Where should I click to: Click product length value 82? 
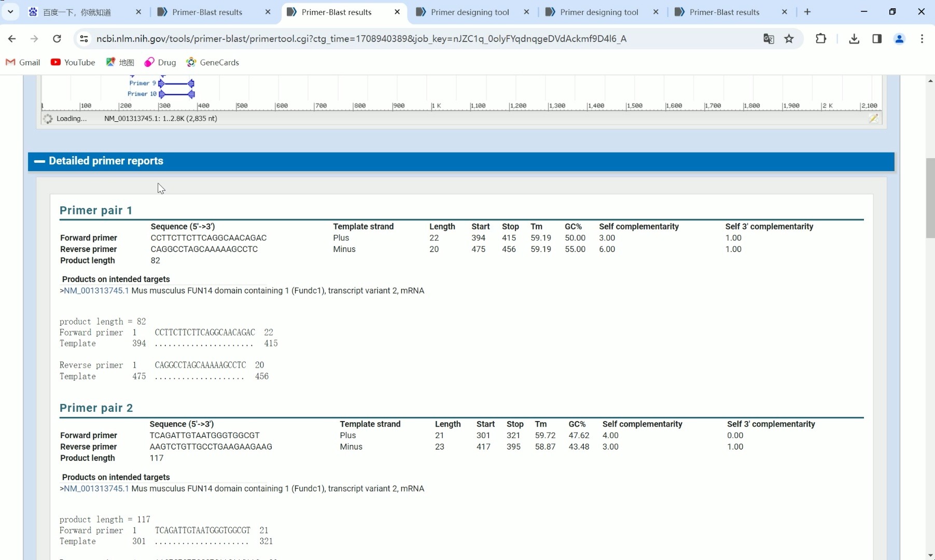pos(155,260)
